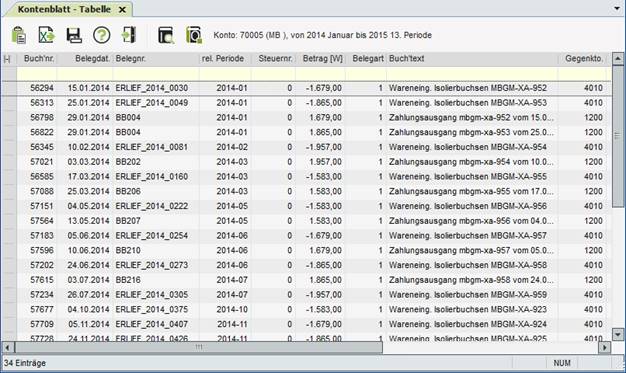
Task: Click the clipboard copy icon in toolbar
Action: [19, 35]
